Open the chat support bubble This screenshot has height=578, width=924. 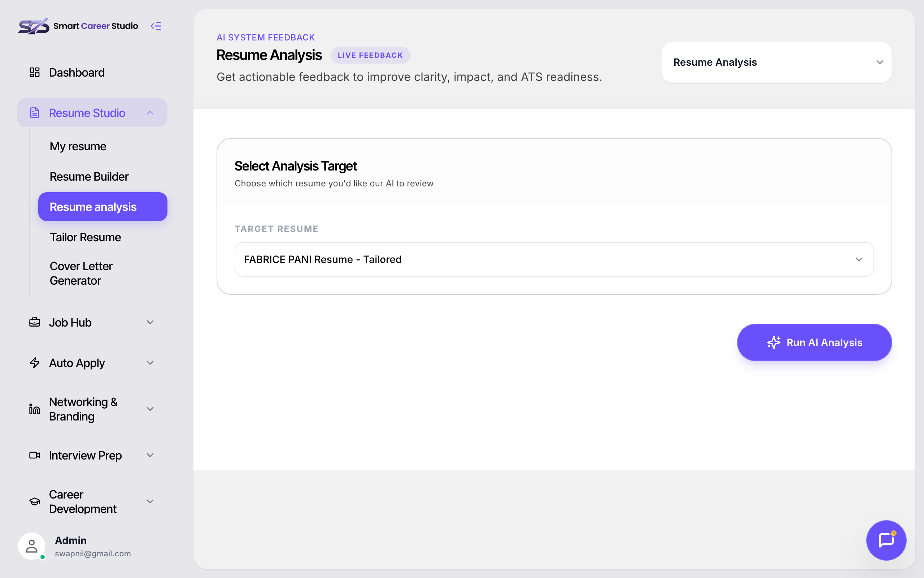pos(886,540)
